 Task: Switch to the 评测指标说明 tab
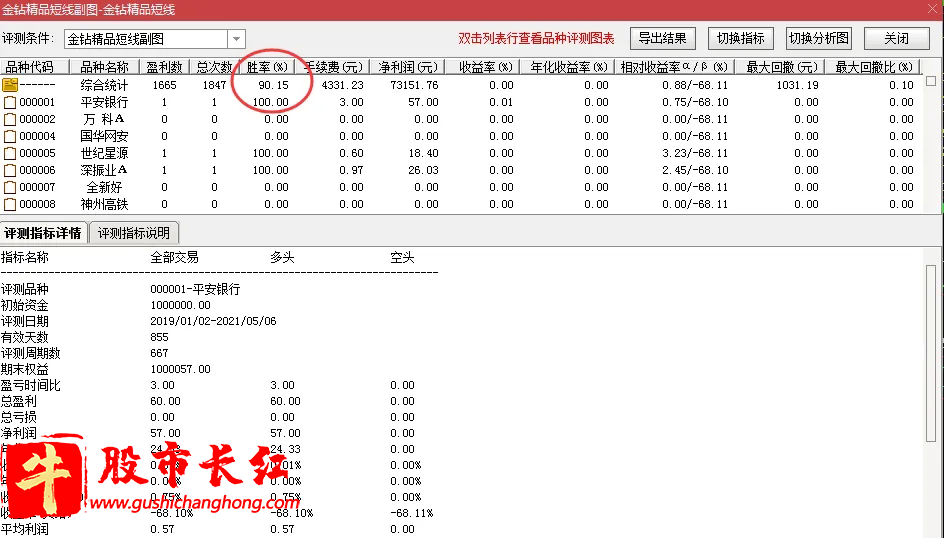pos(134,233)
